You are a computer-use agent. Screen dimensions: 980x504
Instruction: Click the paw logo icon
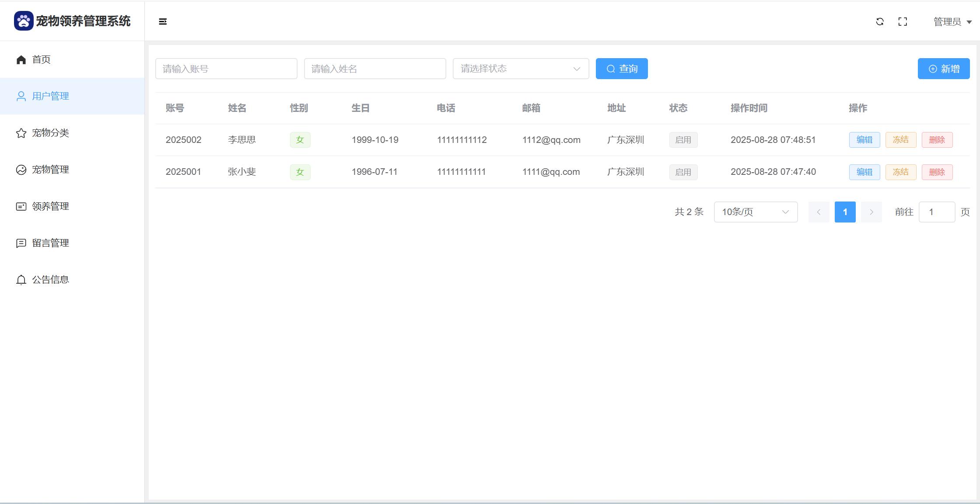(x=24, y=21)
